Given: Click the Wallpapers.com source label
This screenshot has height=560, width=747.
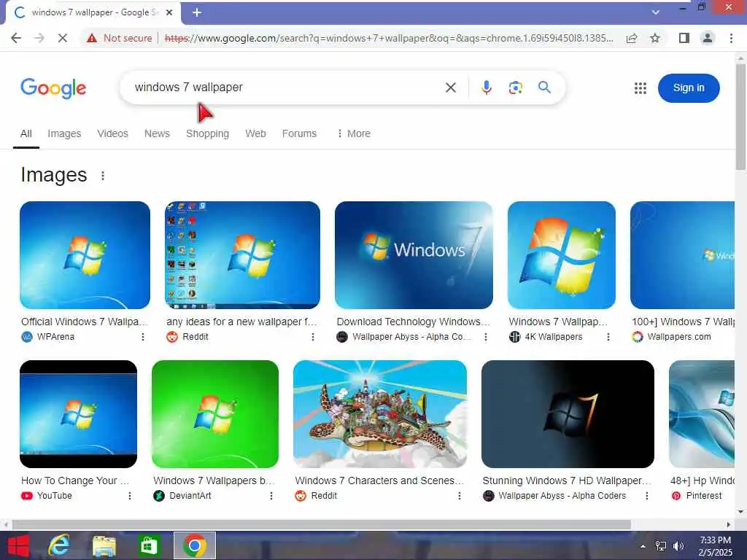Looking at the screenshot, I should [679, 337].
